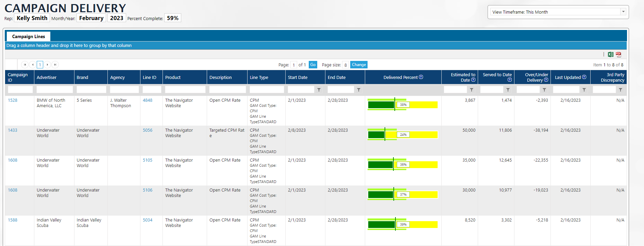The image size is (644, 246).
Task: Click the Estimated to Date help icon
Action: (x=473, y=80)
